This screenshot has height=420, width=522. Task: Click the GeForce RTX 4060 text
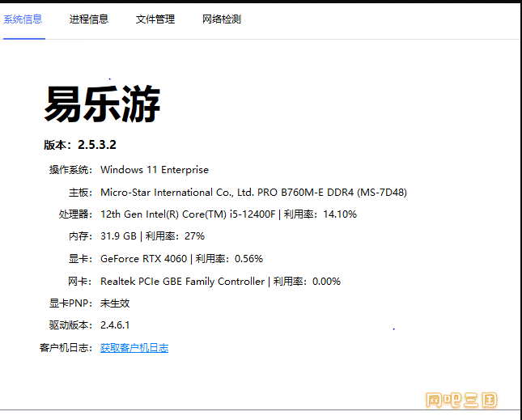click(x=143, y=259)
